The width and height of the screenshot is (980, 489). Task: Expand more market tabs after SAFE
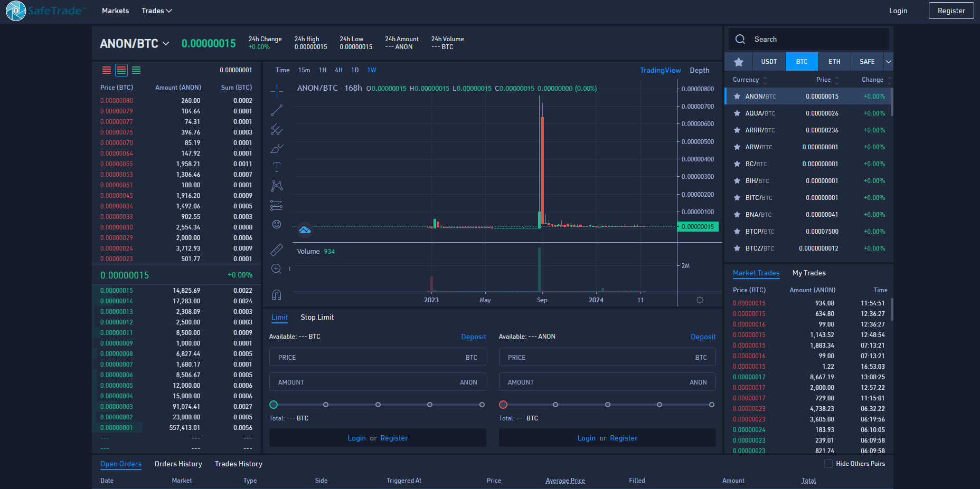[x=889, y=62]
